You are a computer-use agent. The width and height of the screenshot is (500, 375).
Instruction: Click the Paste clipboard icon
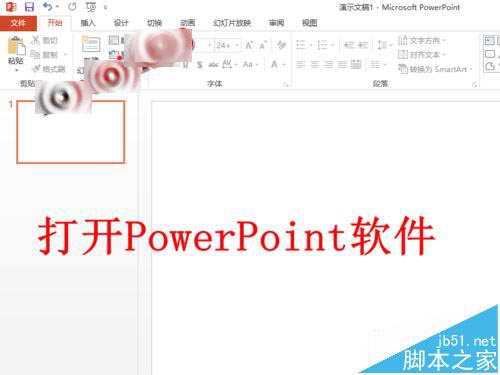tap(16, 46)
